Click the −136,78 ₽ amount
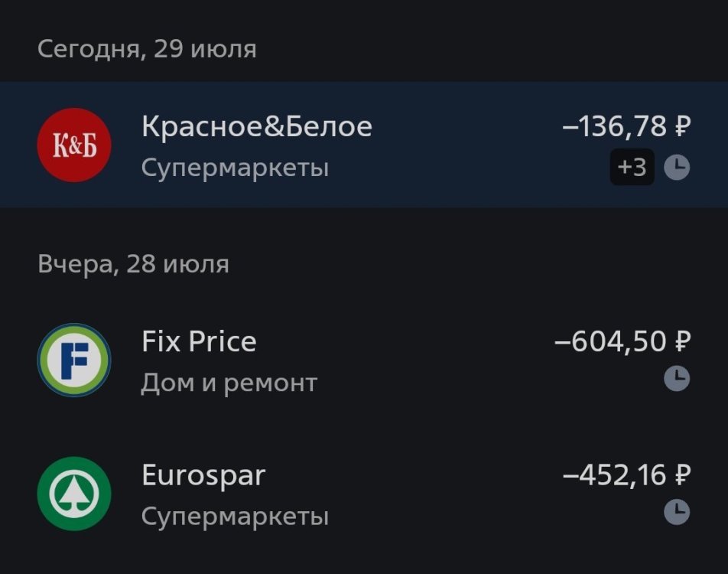 (626, 126)
